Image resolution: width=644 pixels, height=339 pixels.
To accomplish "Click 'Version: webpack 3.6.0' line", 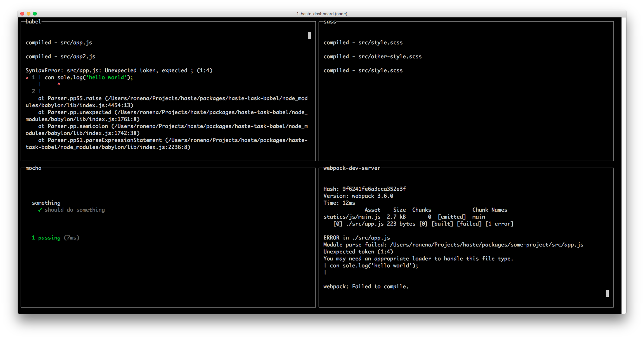I will (x=358, y=196).
